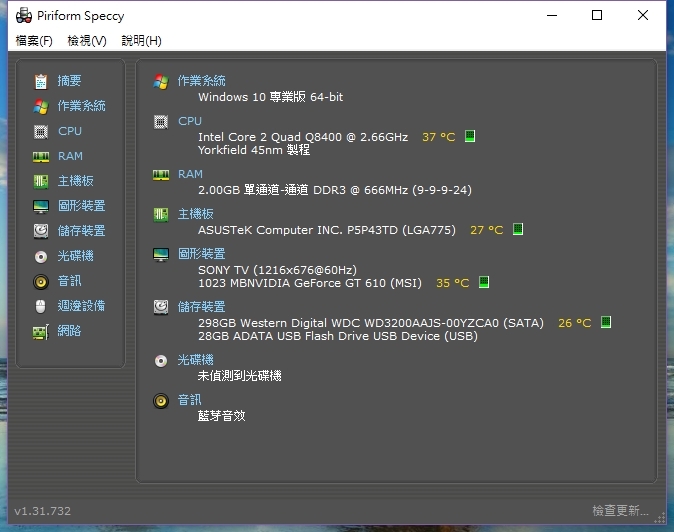This screenshot has width=674, height=532.
Task: Open RAM heading link in summary
Action: pyautogui.click(x=190, y=174)
